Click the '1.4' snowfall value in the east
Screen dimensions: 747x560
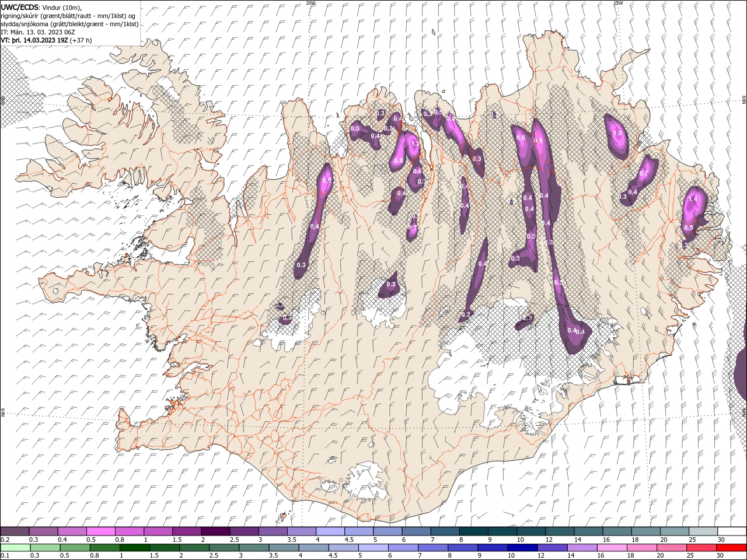[693, 199]
